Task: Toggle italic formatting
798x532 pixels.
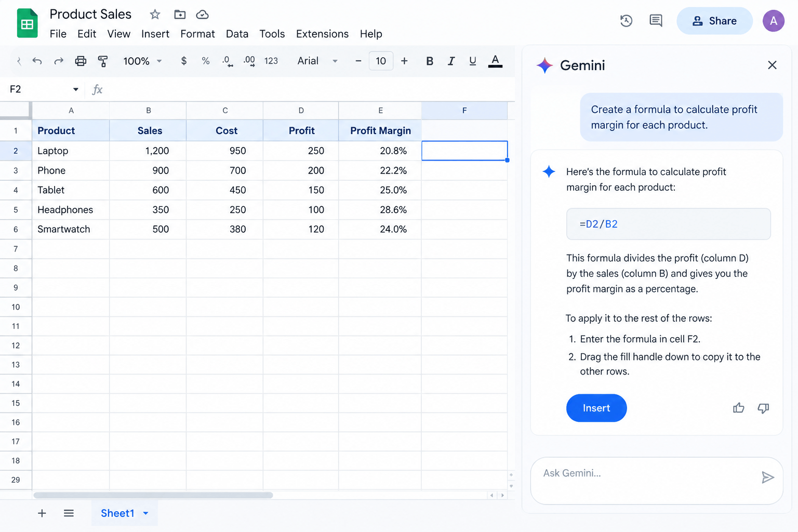Action: (451, 61)
